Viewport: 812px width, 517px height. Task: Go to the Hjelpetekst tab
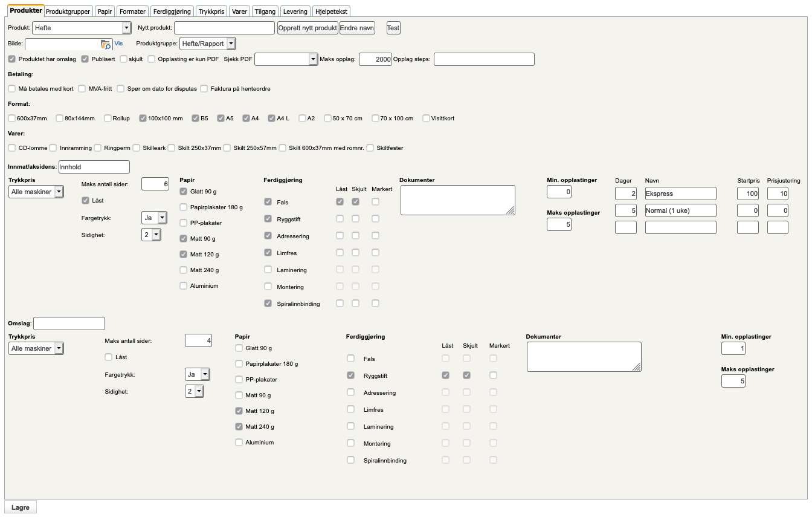pyautogui.click(x=331, y=11)
